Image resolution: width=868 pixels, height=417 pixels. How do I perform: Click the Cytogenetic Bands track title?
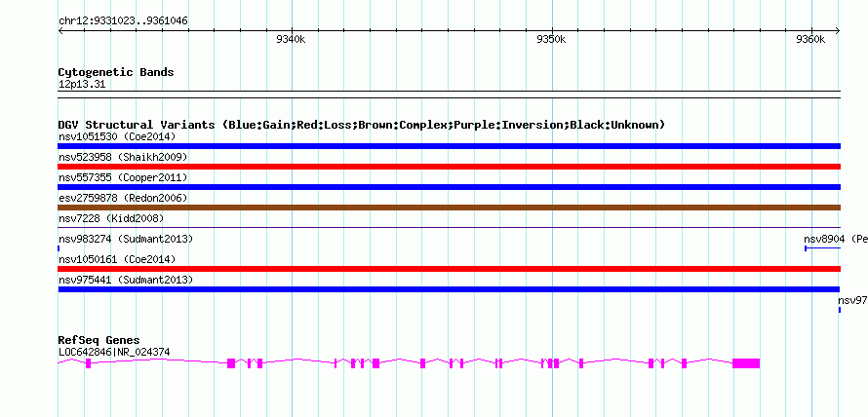pos(116,72)
